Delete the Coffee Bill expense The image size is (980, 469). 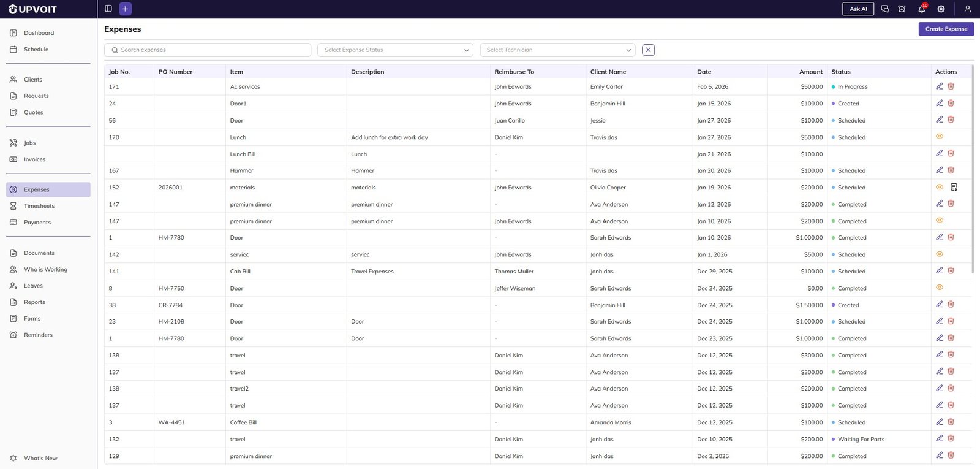[951, 422]
